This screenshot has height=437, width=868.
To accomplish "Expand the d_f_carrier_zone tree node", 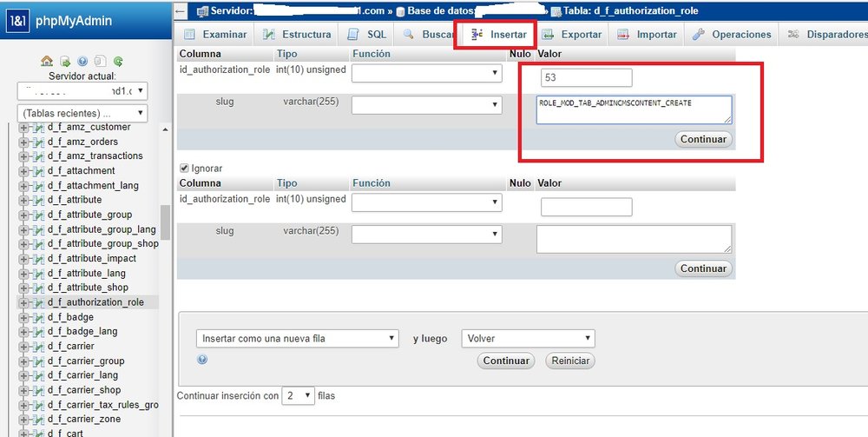I will [x=23, y=420].
